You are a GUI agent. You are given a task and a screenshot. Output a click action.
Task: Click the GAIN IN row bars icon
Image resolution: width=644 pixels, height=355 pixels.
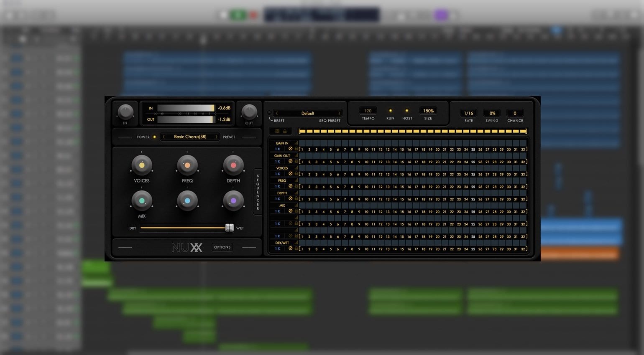tap(296, 143)
